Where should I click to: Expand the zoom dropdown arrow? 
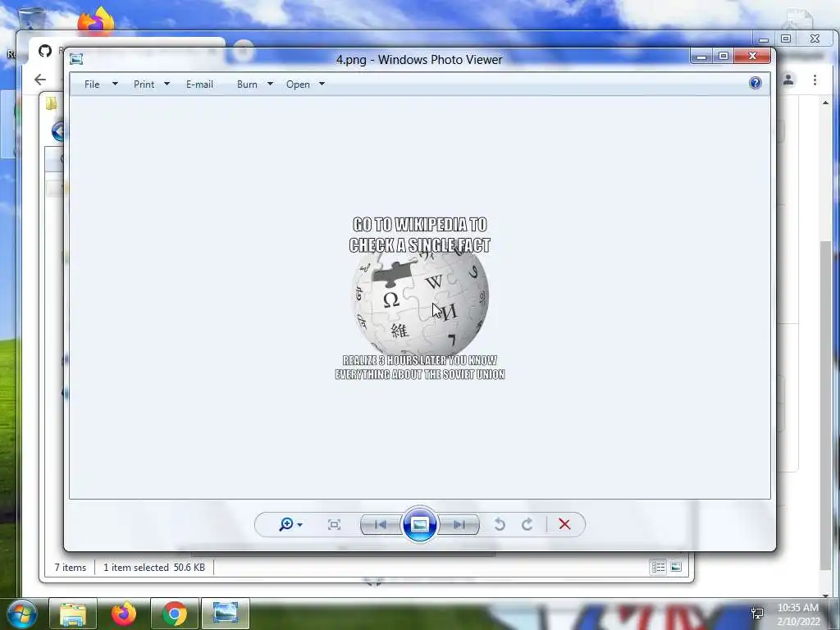click(299, 524)
